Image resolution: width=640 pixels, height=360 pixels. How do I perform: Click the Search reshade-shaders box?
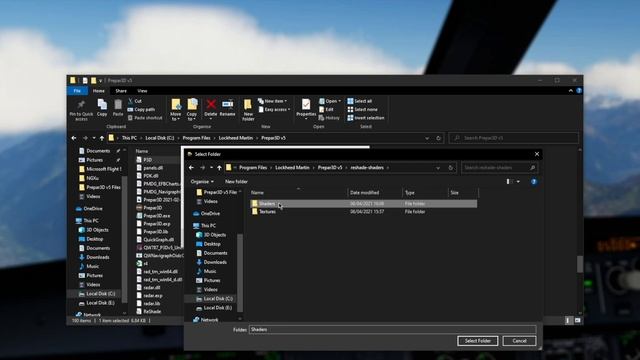(499, 168)
